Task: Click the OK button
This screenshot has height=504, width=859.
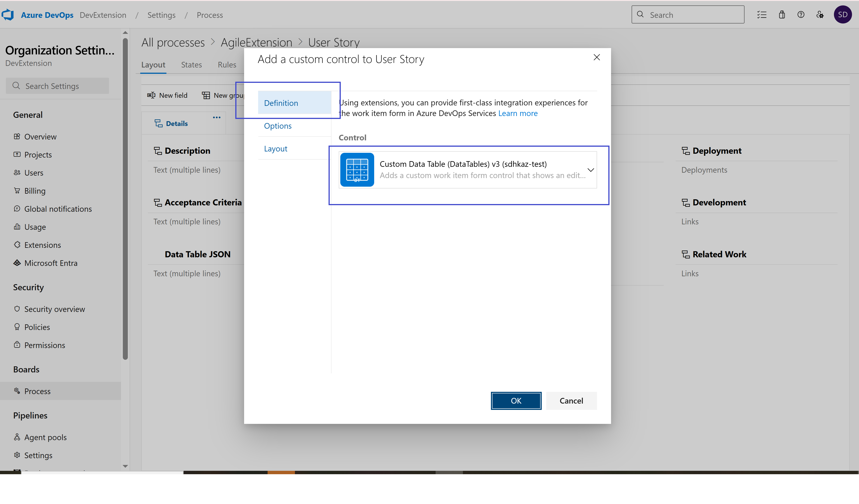Action: point(516,400)
